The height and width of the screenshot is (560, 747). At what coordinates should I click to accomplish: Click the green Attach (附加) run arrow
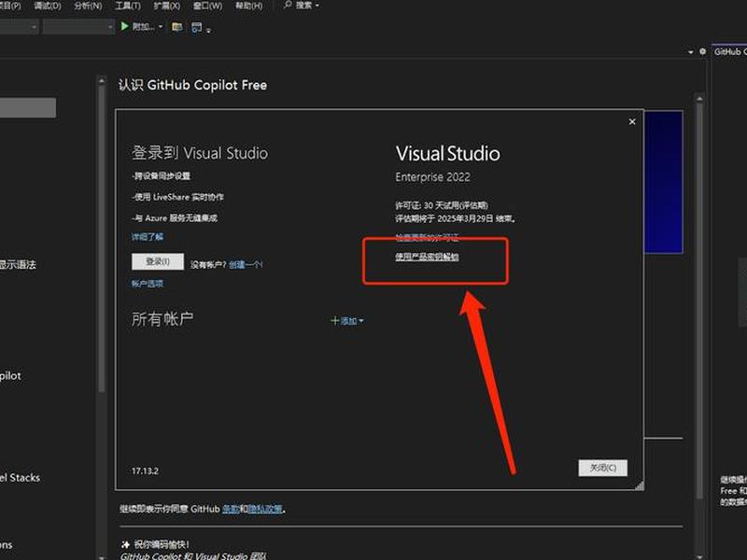125,26
